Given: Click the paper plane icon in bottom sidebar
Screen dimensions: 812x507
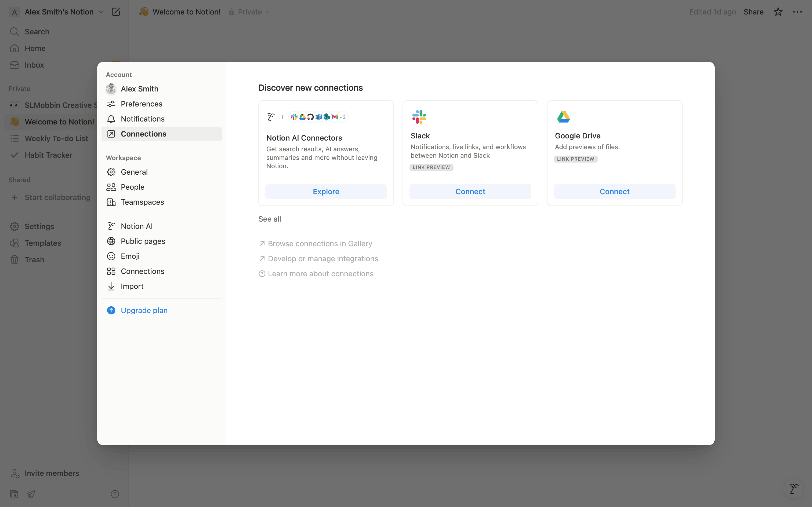Looking at the screenshot, I should 31,494.
